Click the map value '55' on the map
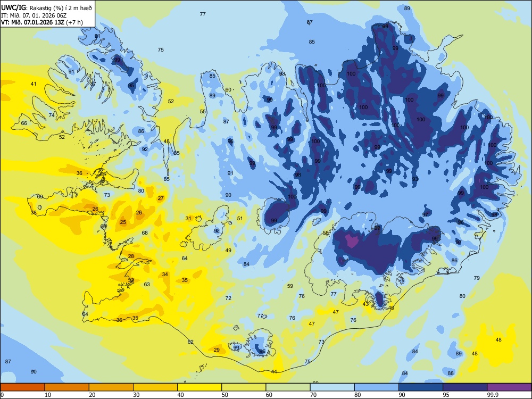The height and width of the screenshot is (399, 532). click(203, 111)
